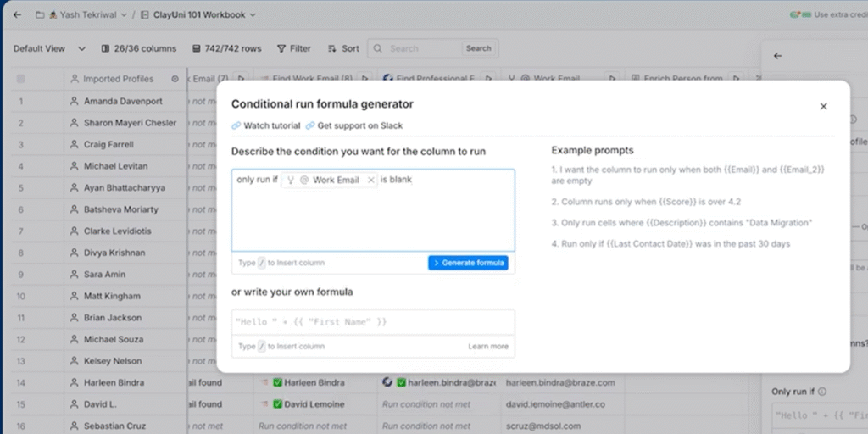
Task: Click the settings icon on Imported Profiles header
Action: (x=175, y=79)
